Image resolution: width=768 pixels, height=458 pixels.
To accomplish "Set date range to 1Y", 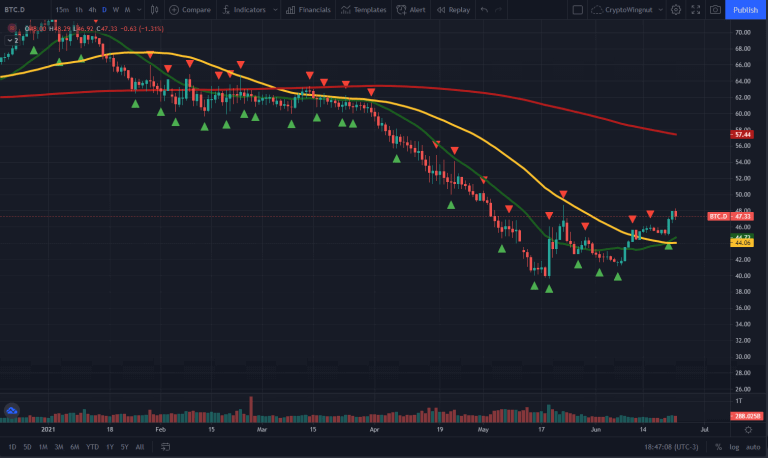I will (x=110, y=447).
